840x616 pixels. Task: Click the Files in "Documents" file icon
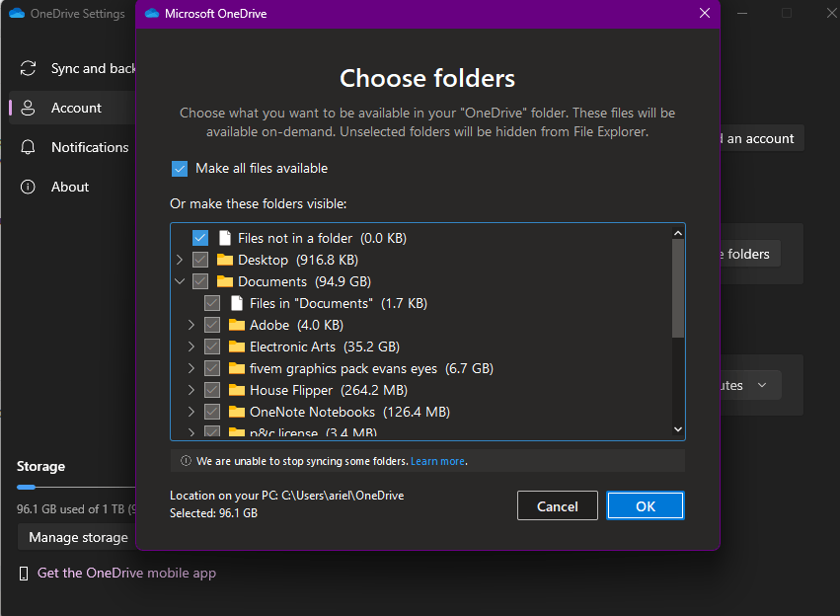pyautogui.click(x=237, y=303)
